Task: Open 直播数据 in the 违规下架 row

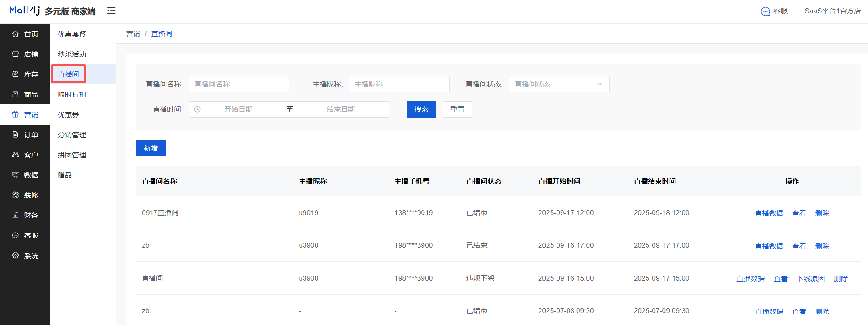Action: point(750,278)
